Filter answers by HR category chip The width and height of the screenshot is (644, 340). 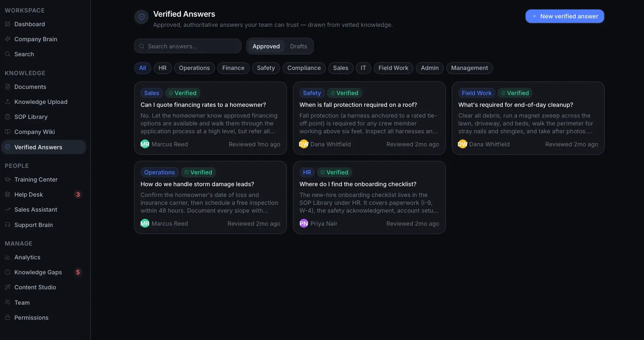pyautogui.click(x=163, y=68)
